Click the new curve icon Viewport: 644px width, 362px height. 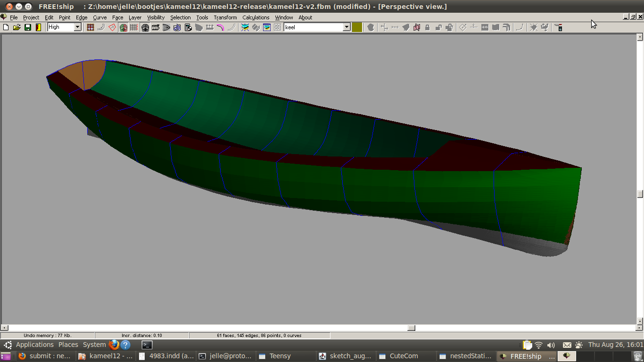520,27
